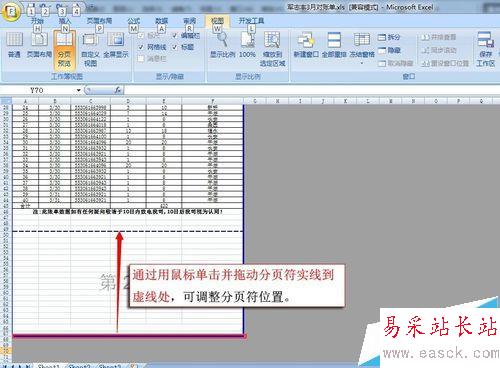Viewport: 500px width, 368px height.
Task: Click the Name Box showing Y70
Action: 37,90
